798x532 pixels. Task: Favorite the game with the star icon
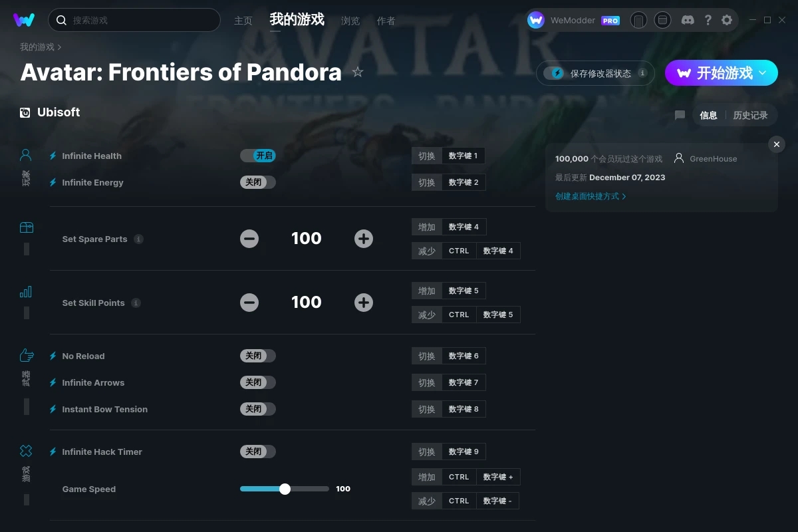click(358, 72)
